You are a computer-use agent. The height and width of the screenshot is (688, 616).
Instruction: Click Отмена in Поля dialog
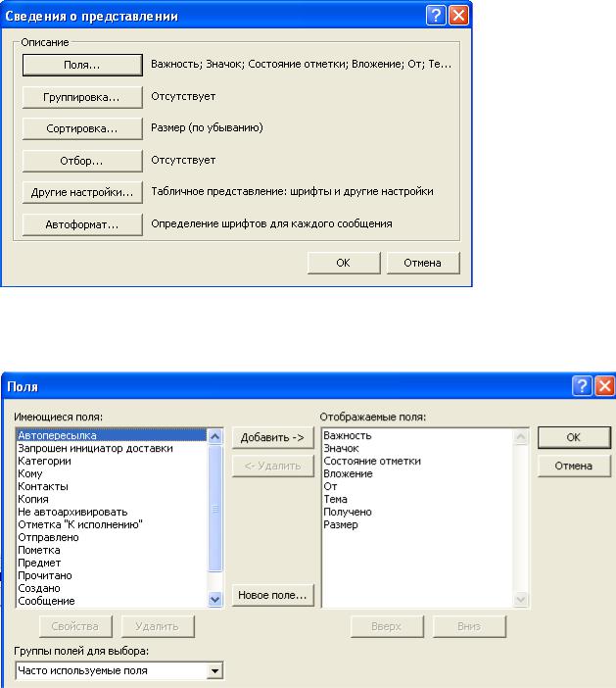point(574,466)
